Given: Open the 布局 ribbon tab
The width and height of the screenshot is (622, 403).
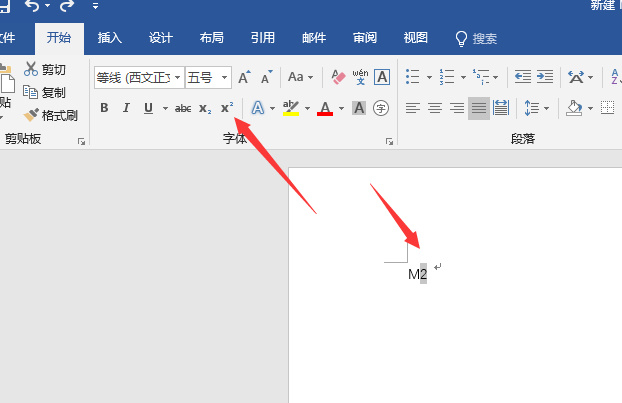Looking at the screenshot, I should click(212, 38).
